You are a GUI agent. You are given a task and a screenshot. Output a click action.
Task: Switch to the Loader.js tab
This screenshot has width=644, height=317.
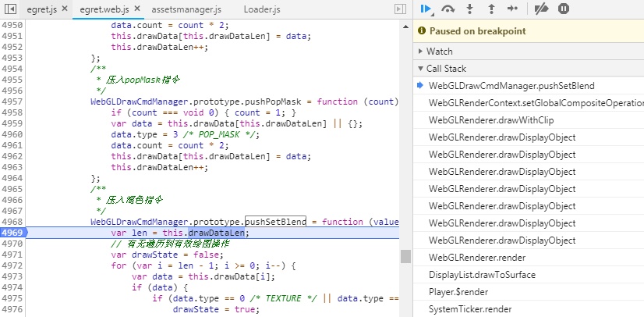(x=262, y=9)
